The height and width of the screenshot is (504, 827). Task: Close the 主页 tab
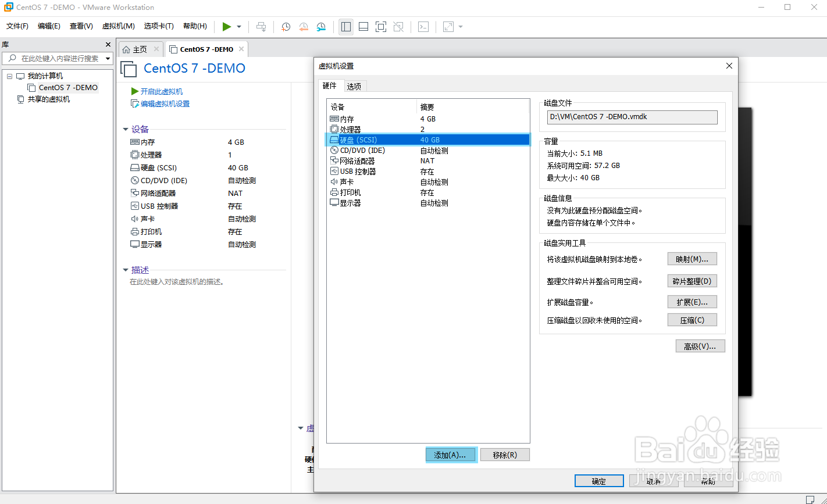(156, 49)
